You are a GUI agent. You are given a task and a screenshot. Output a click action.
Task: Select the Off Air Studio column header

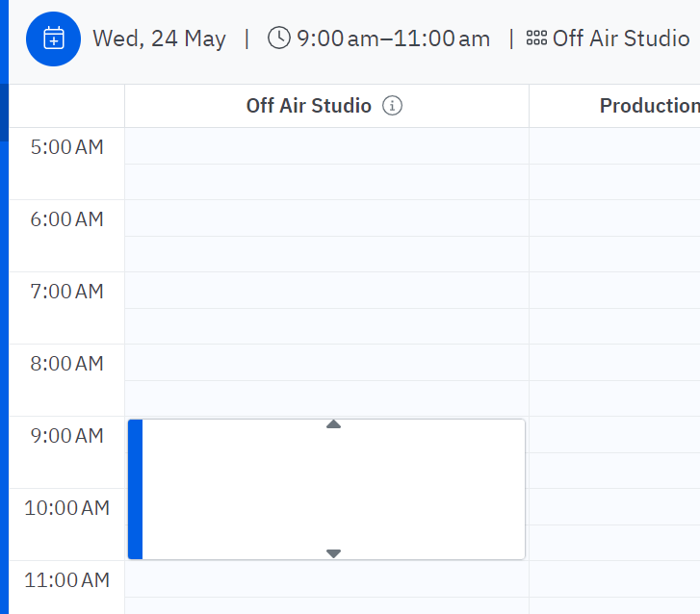point(308,106)
